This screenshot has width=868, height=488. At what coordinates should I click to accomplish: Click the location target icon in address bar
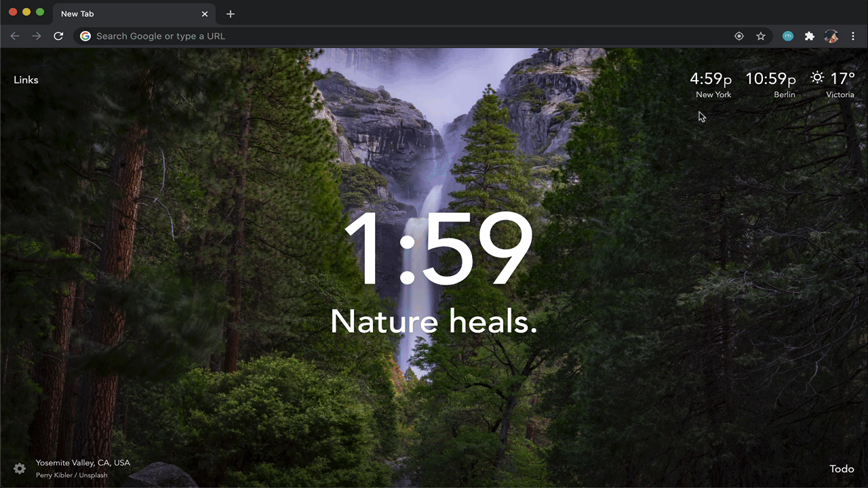click(739, 36)
